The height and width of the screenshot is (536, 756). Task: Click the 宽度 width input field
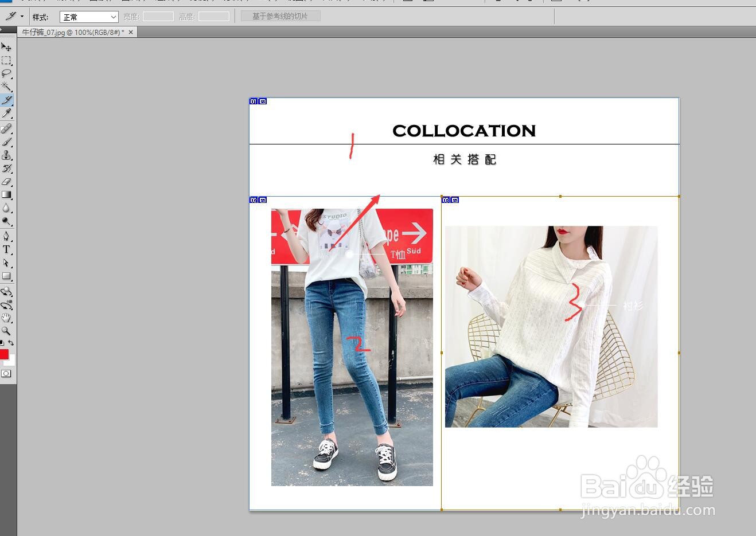pyautogui.click(x=158, y=17)
